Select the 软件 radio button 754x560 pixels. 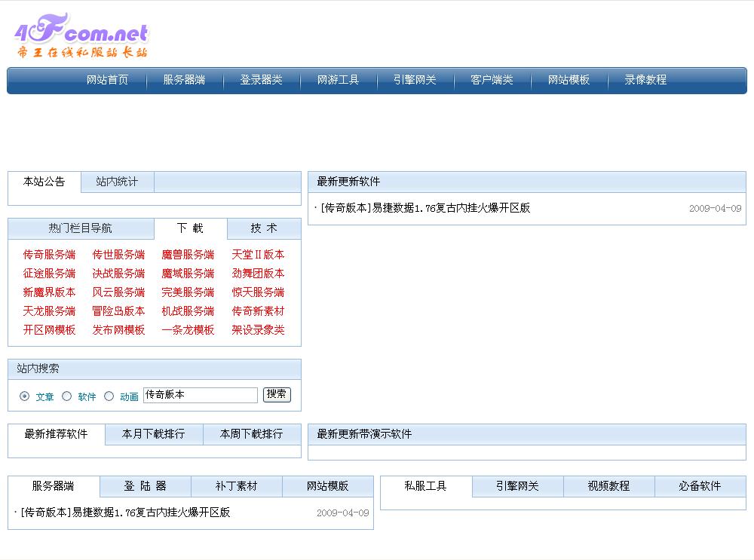(x=67, y=396)
